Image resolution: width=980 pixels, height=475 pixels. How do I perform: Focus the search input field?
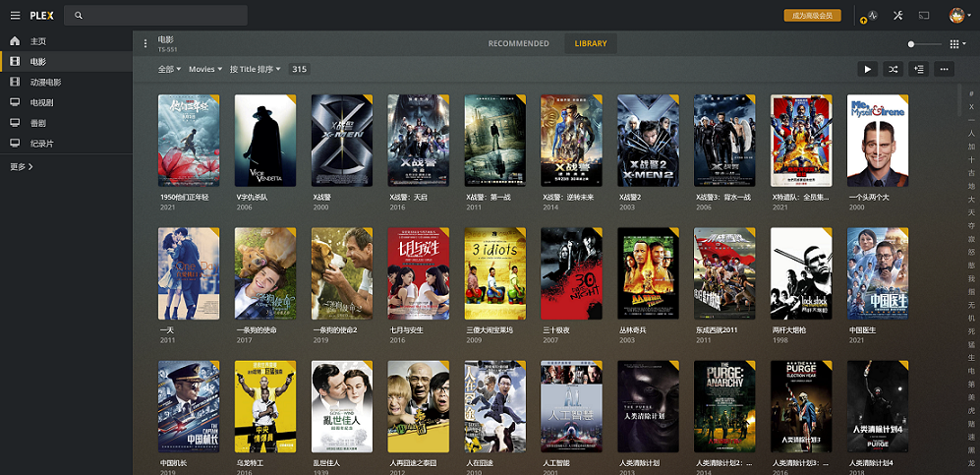(155, 16)
